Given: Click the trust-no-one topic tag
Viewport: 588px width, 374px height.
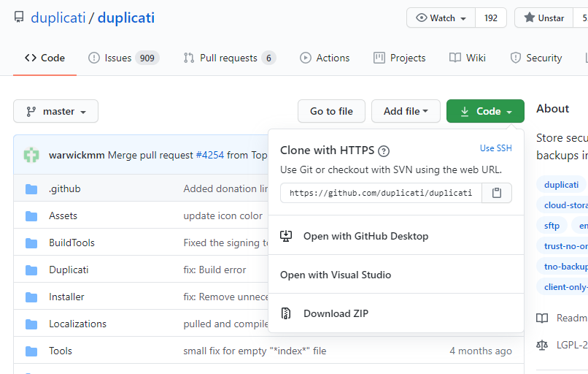Looking at the screenshot, I should [x=563, y=246].
